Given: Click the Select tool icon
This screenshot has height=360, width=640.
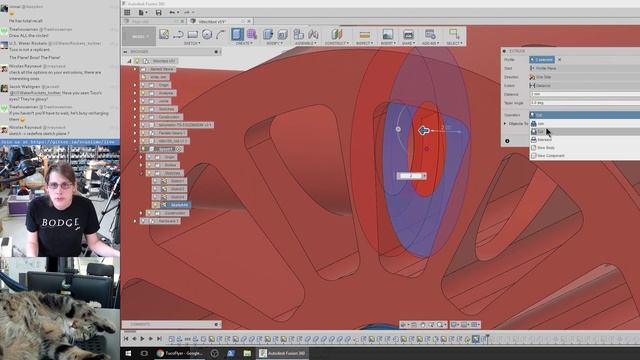Looking at the screenshot, I should pyautogui.click(x=454, y=34).
